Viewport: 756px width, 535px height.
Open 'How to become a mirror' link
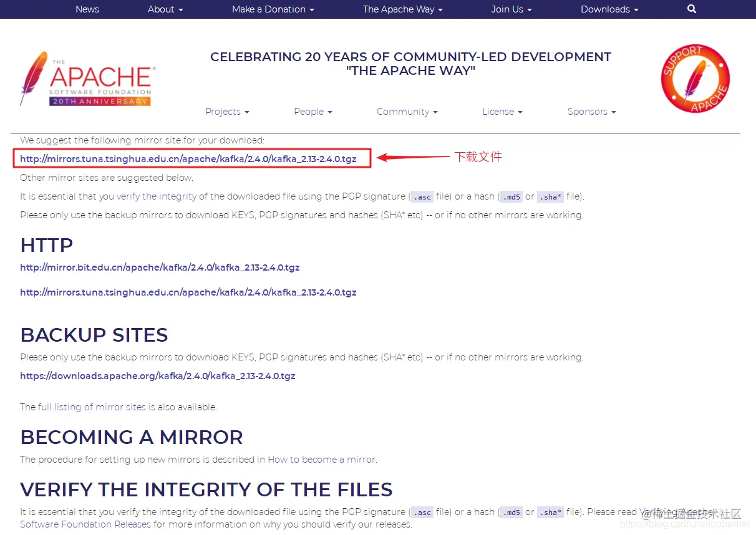tap(321, 460)
